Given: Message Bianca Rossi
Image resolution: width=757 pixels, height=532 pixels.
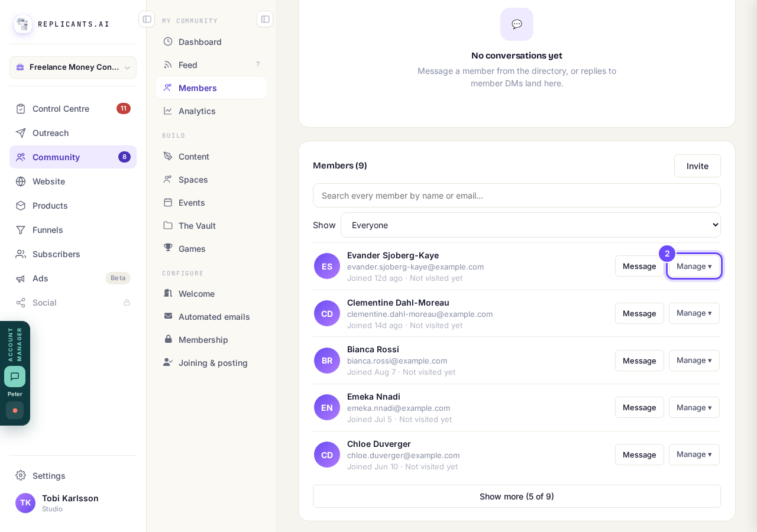Looking at the screenshot, I should (639, 361).
